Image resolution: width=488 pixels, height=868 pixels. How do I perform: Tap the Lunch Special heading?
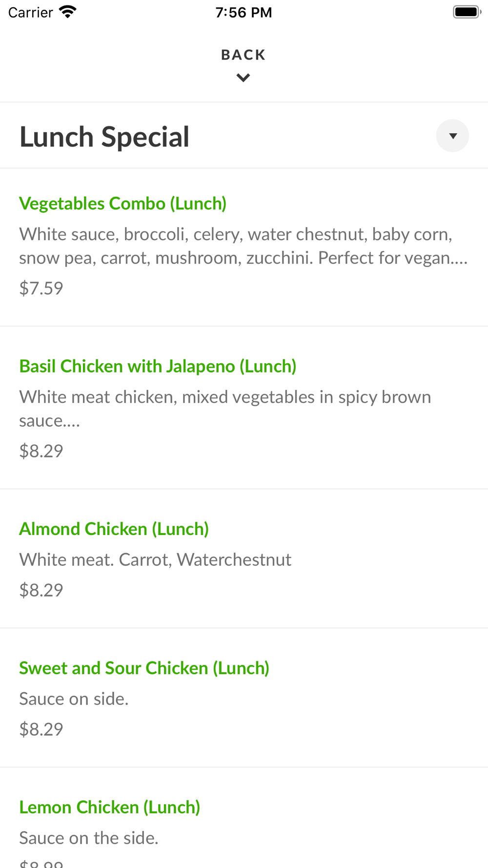104,137
